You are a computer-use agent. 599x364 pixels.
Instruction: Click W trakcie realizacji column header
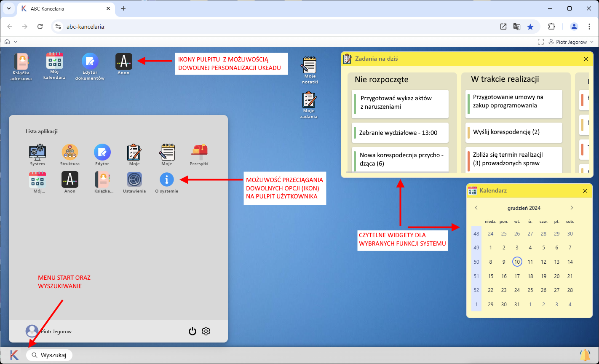(505, 79)
